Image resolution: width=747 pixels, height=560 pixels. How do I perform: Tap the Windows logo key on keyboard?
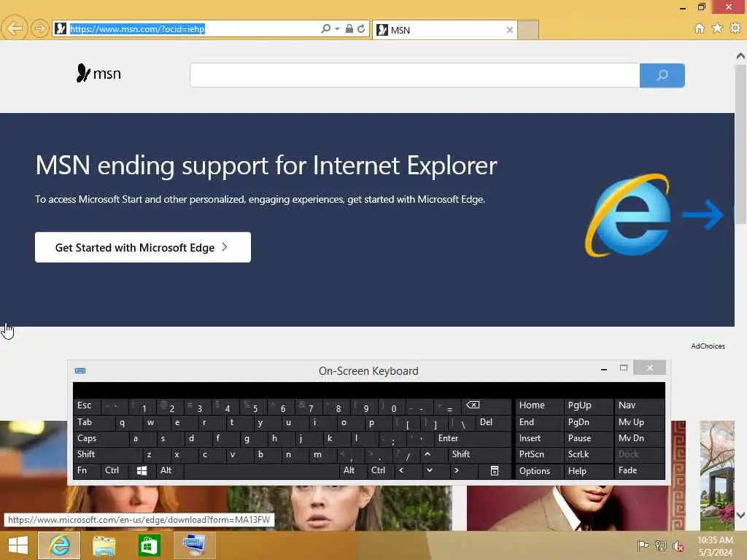point(142,471)
